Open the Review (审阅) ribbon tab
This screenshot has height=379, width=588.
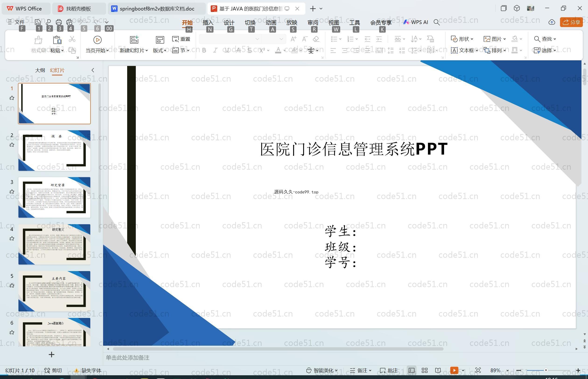pyautogui.click(x=313, y=22)
